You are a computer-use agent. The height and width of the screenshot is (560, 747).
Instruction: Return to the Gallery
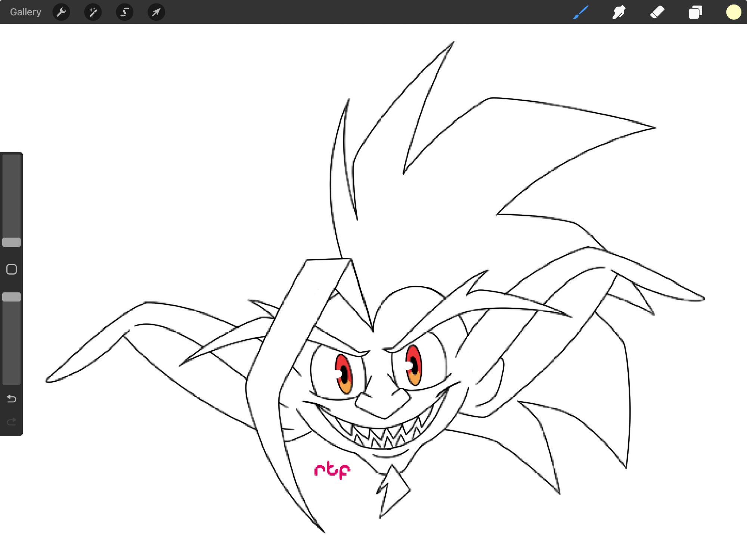pyautogui.click(x=25, y=12)
